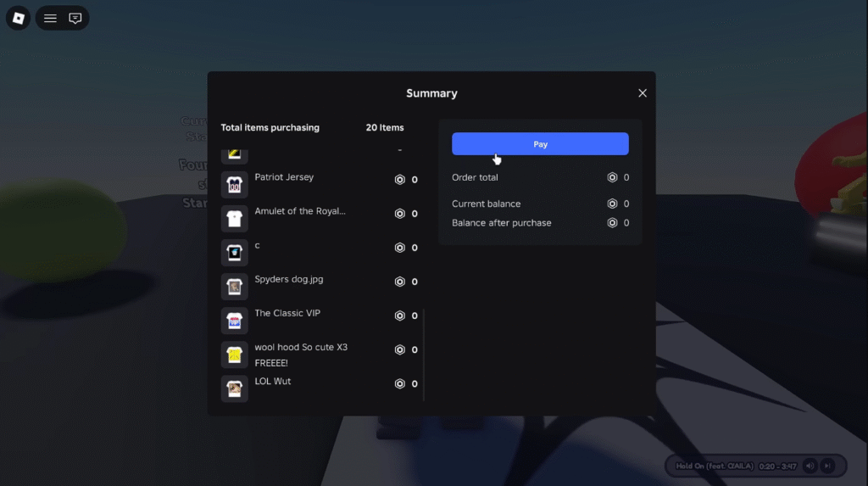Open the Roblox logo menu
This screenshot has height=486, width=868.
pyautogui.click(x=19, y=18)
